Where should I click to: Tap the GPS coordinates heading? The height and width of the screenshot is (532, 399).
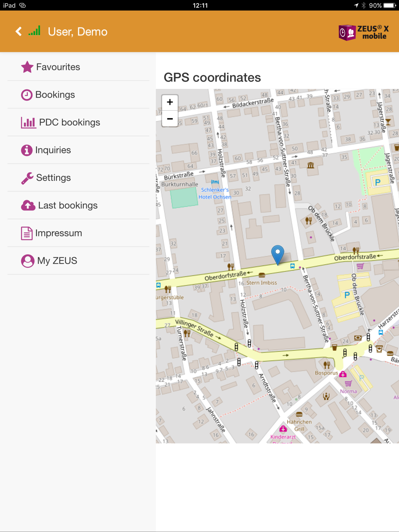point(212,78)
